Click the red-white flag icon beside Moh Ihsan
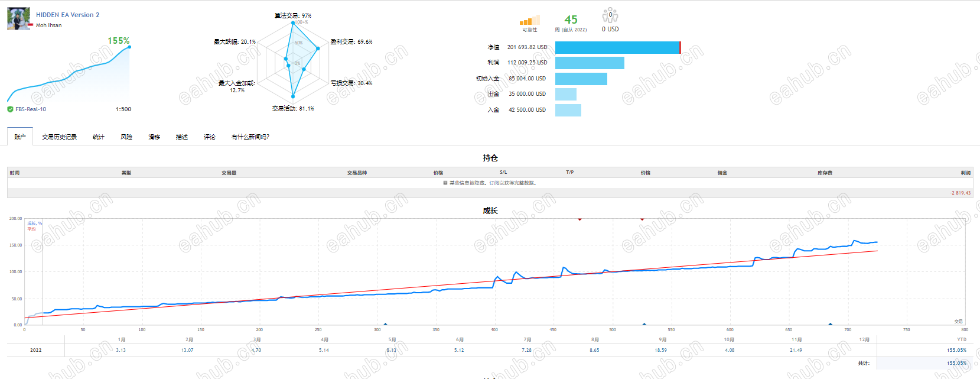The height and width of the screenshot is (379, 980). (31, 25)
